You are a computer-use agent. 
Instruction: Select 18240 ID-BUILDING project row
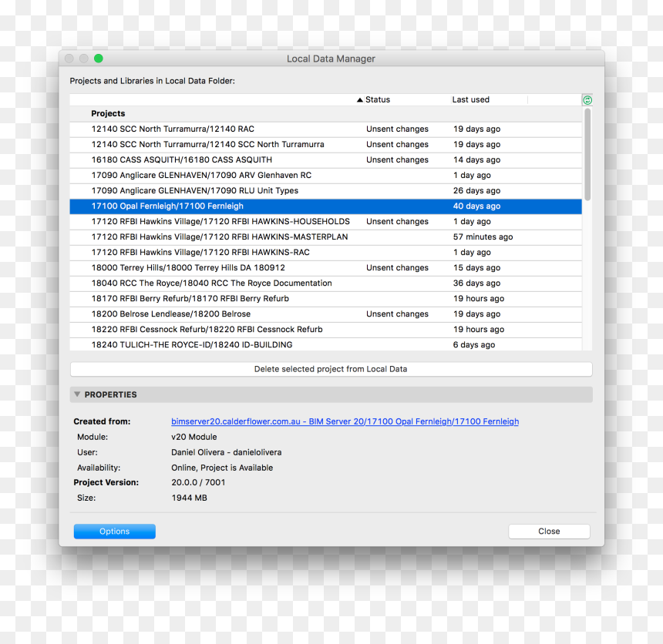[325, 344]
